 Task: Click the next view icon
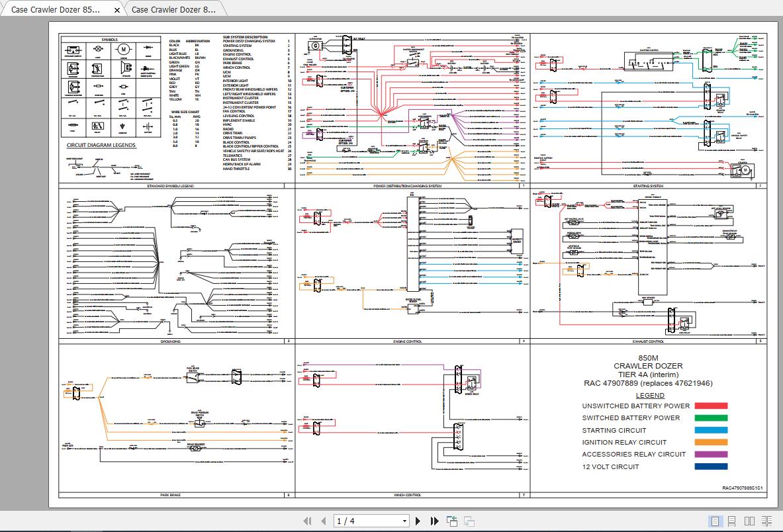click(x=470, y=521)
